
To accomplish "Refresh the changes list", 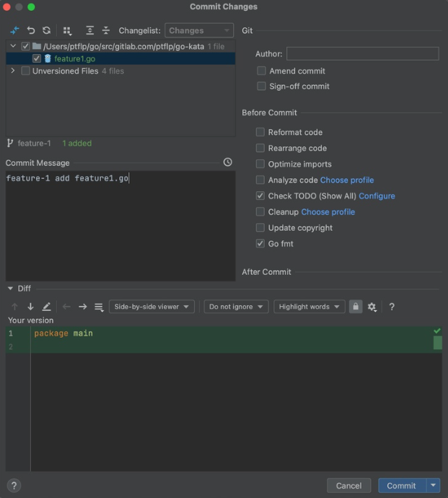I will tap(47, 30).
